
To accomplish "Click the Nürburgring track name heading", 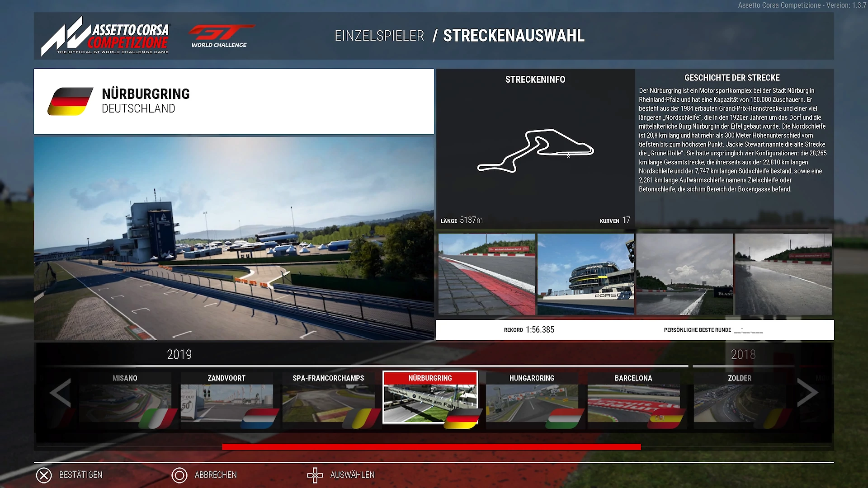I will point(146,94).
